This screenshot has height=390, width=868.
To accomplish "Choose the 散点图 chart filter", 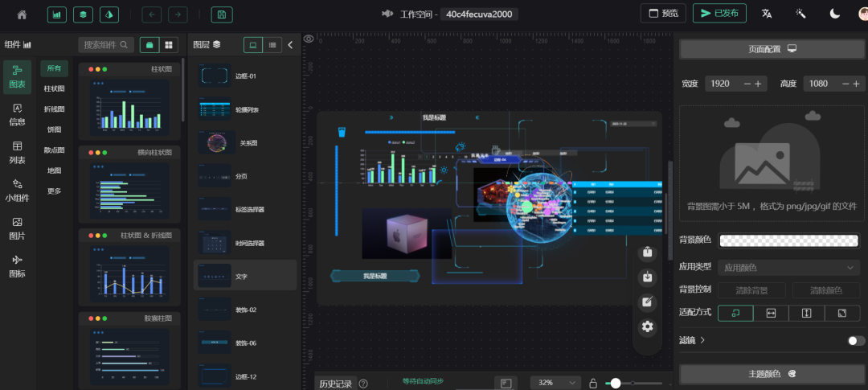I will point(55,150).
